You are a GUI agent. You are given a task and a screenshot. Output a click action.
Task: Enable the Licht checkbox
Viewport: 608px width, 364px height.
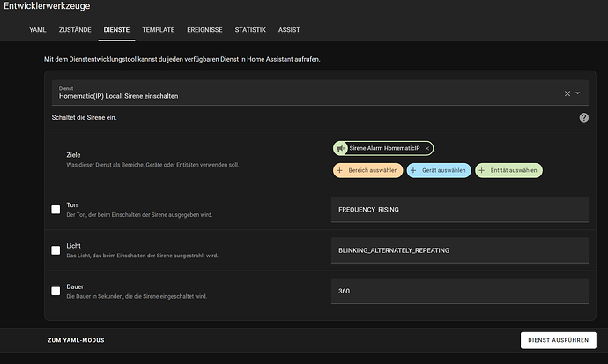(56, 250)
